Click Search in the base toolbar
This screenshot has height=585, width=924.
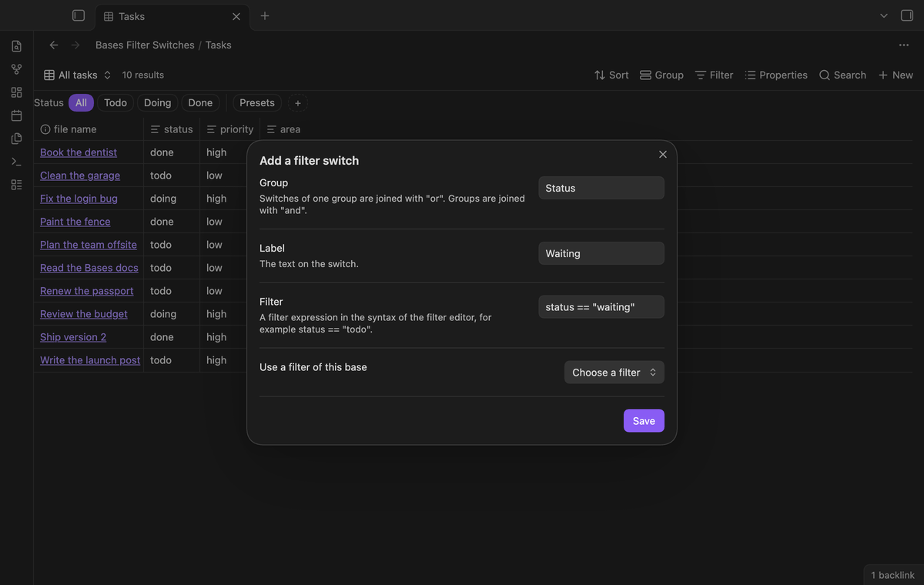(842, 75)
